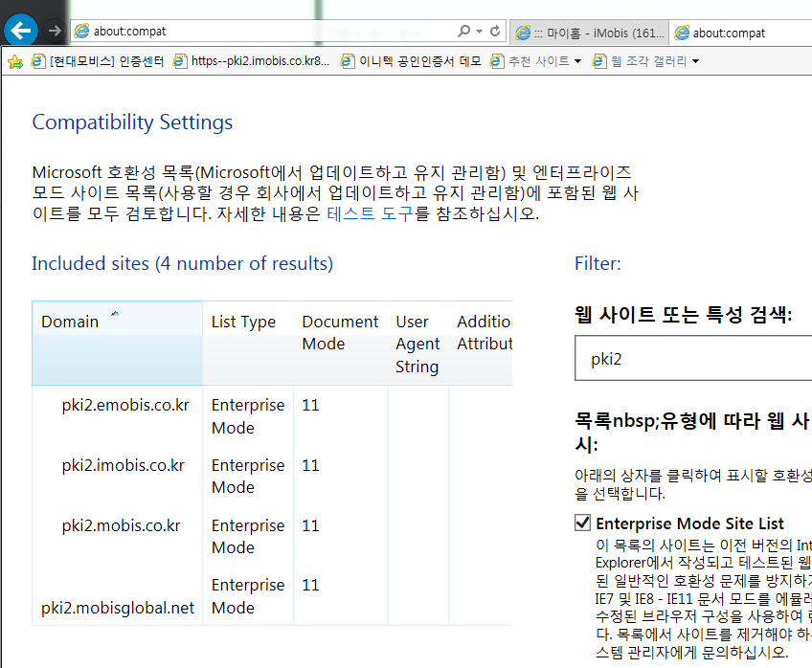Click the Compatibility Settings heading
Image resolution: width=812 pixels, height=668 pixels.
tap(132, 122)
